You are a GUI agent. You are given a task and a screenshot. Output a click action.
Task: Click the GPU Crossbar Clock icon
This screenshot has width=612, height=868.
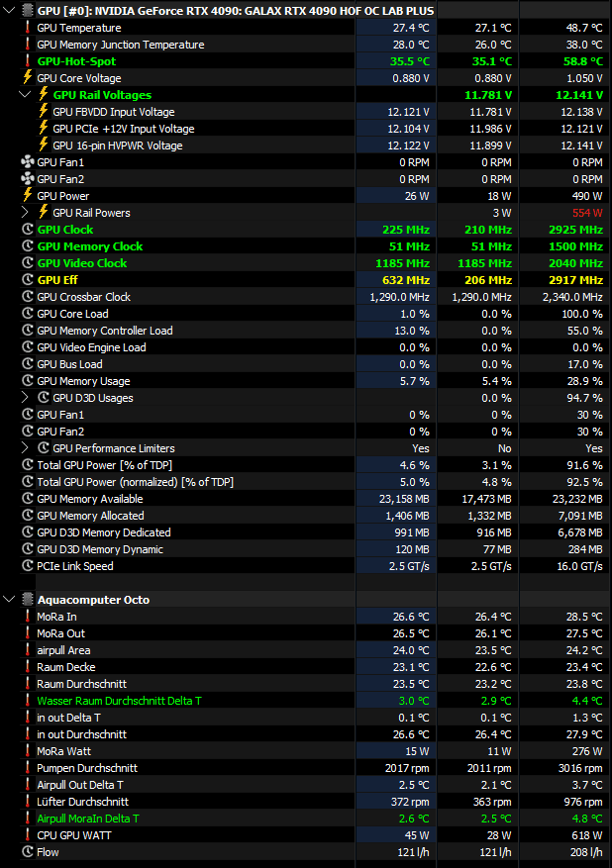(27, 296)
